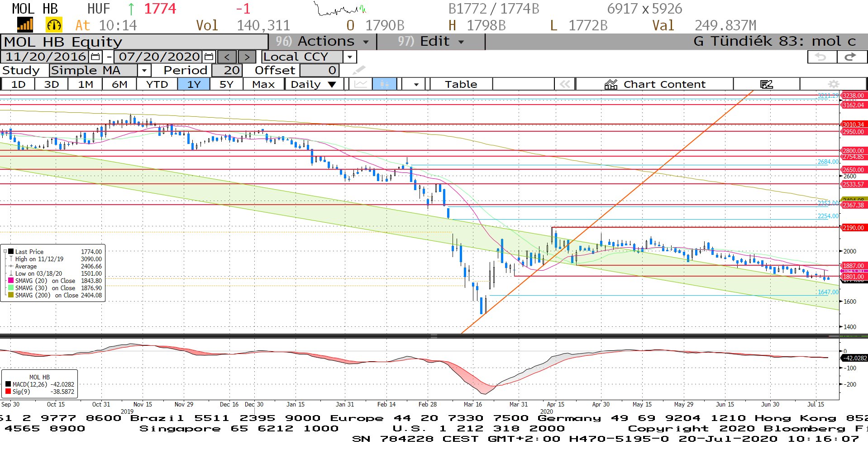Click the MOL HB Equity security field
Screen dimensions: 868x464
(x=134, y=42)
